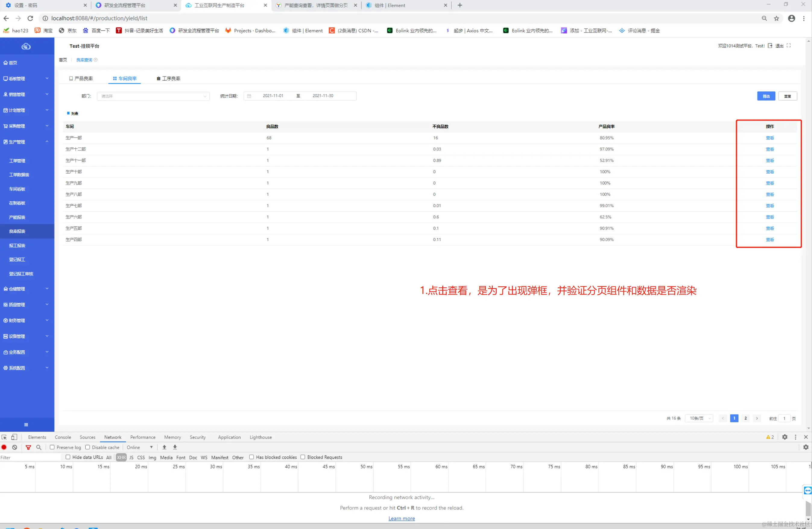Check the Disable cache option
Screen dimensions: 812x529
(x=88, y=447)
